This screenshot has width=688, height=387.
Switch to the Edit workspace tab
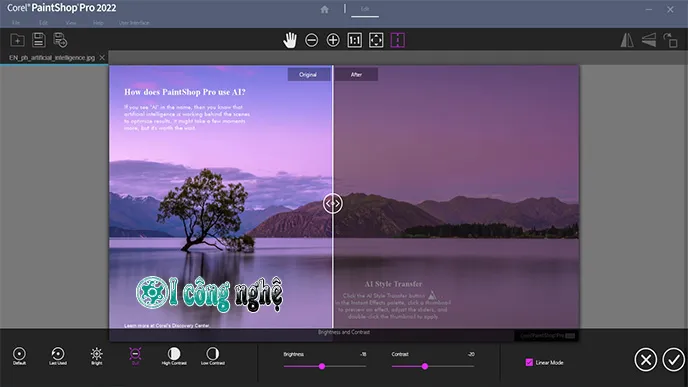365,9
